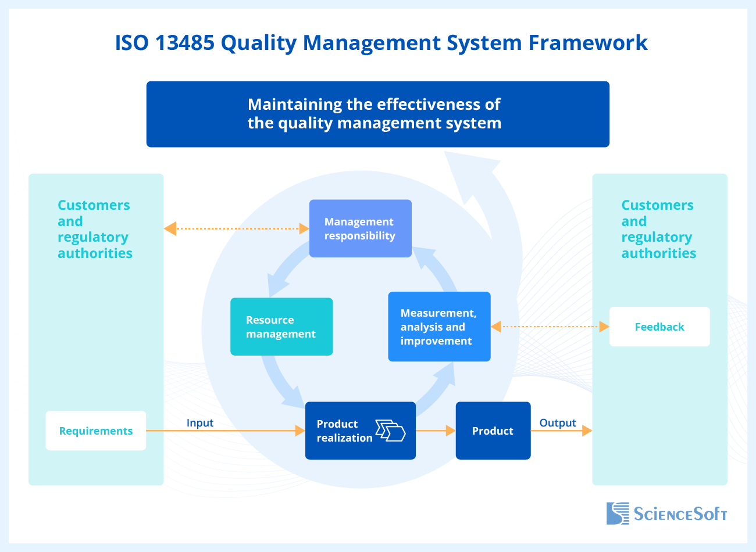Click the ISO 13485 framework title
This screenshot has width=756, height=552.
pos(381,43)
